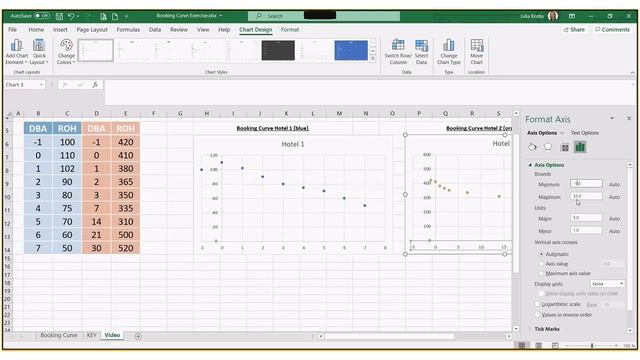Click the Maximum bound input field
Viewport: 640px width, 360px height.
point(586,196)
